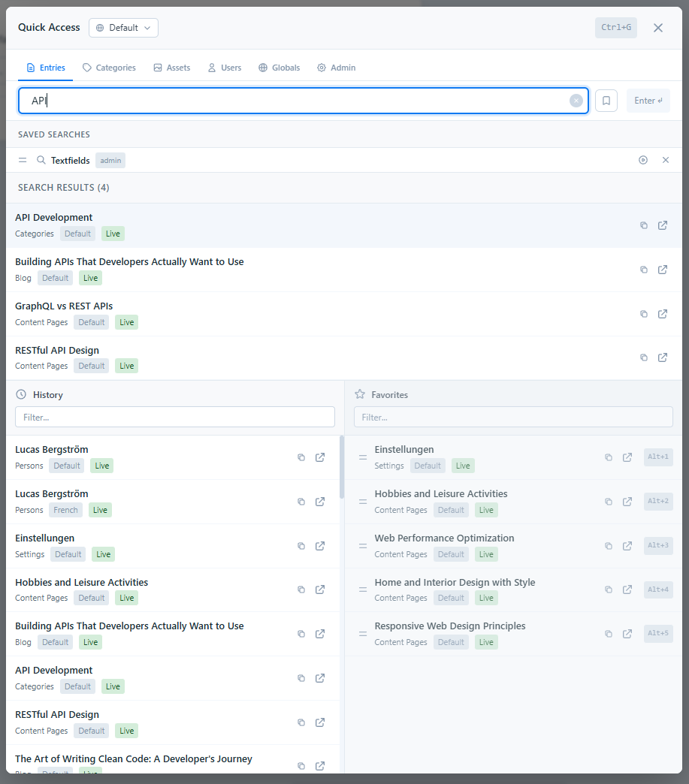Viewport: 689px width, 784px height.
Task: Copy Hobbies and Leisure Activities from History
Action: click(301, 590)
